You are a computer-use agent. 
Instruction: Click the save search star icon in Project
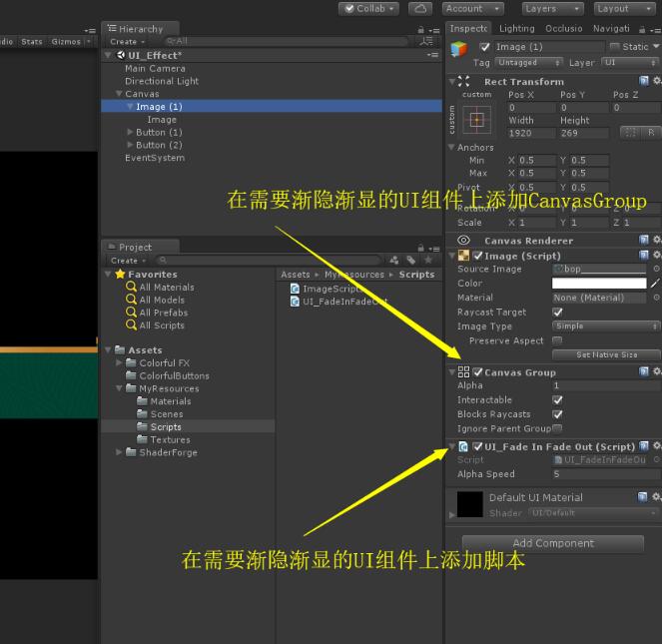pos(428,261)
